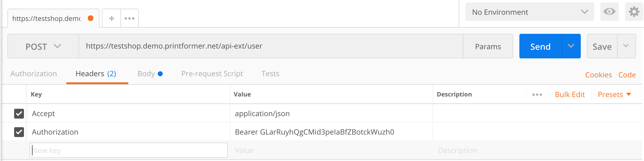
Task: Open headers column options ellipsis
Action: [x=537, y=95]
